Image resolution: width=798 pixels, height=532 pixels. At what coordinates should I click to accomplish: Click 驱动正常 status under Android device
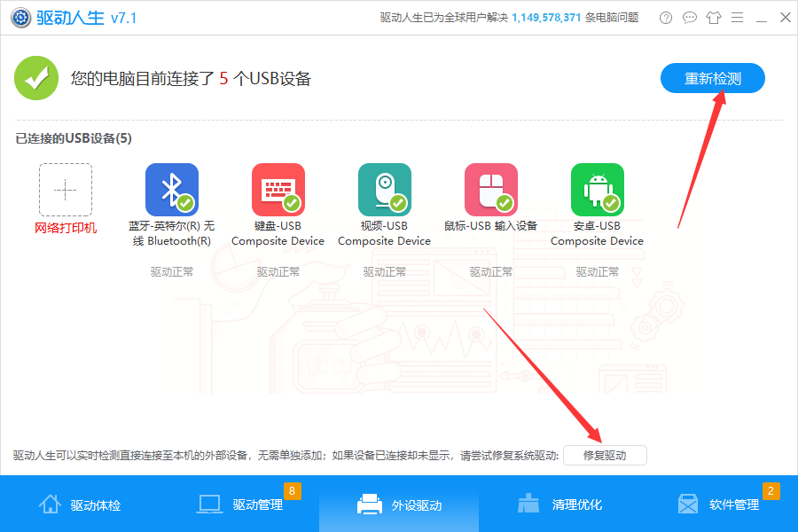pos(598,272)
